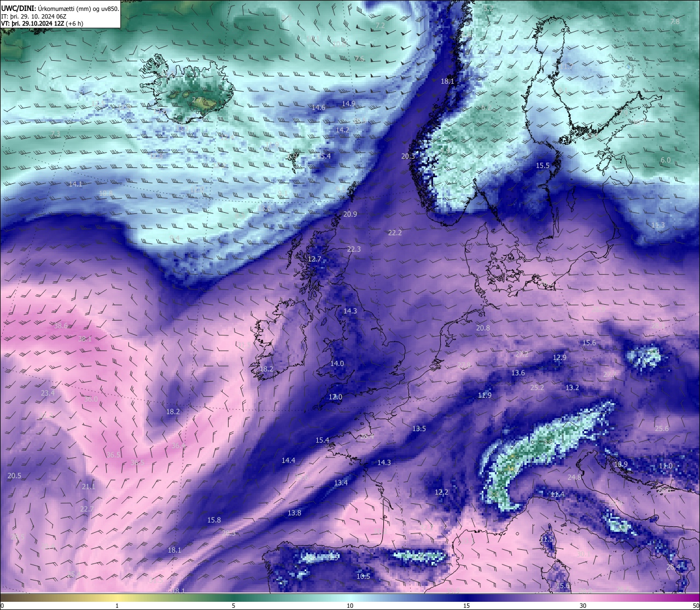Click the 1 tick on the color scale

tap(117, 606)
